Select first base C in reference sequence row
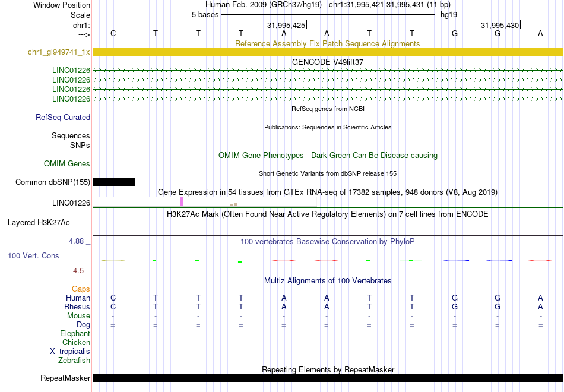 [x=113, y=33]
